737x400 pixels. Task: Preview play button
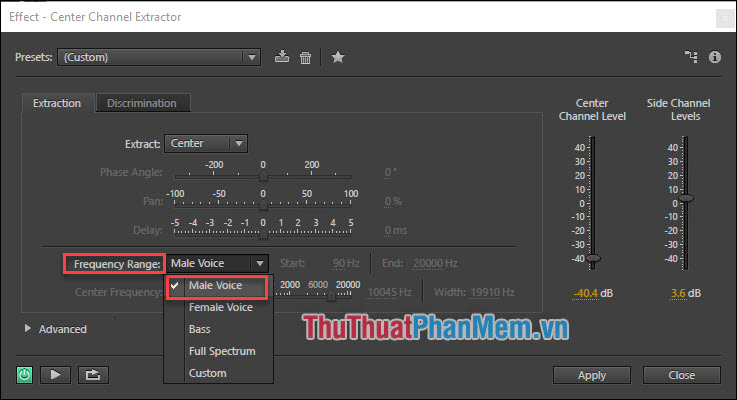(55, 375)
